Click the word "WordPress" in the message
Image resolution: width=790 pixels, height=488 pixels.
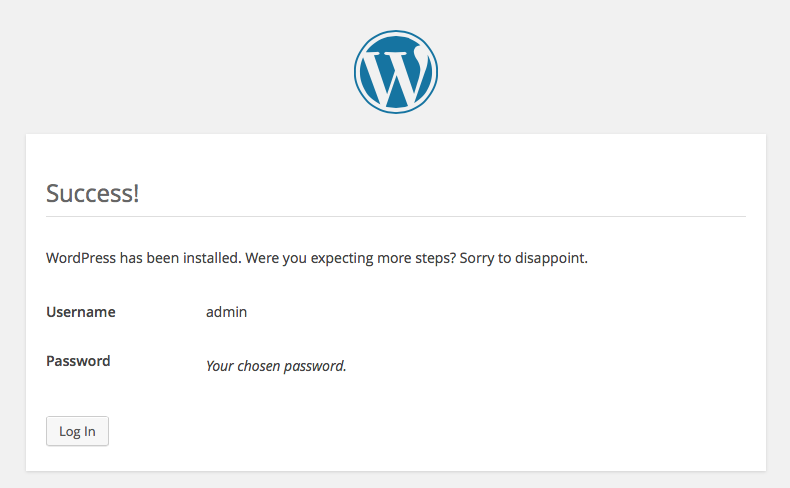[x=81, y=258]
